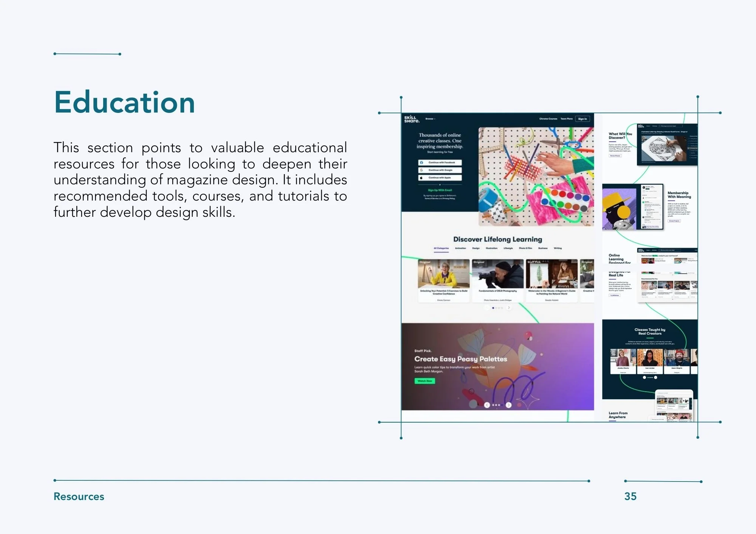Screen dimensions: 756x534
Task: Select the Animation category tab
Action: 460,248
